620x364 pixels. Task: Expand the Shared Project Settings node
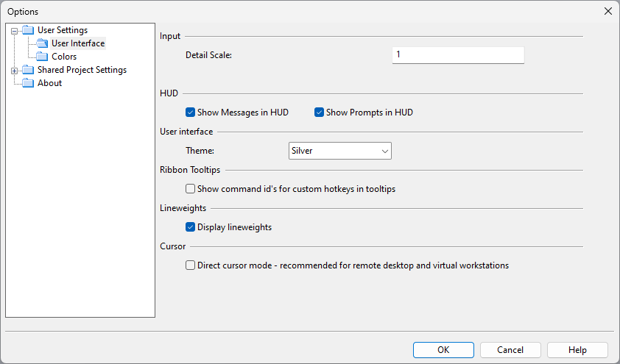click(x=14, y=71)
